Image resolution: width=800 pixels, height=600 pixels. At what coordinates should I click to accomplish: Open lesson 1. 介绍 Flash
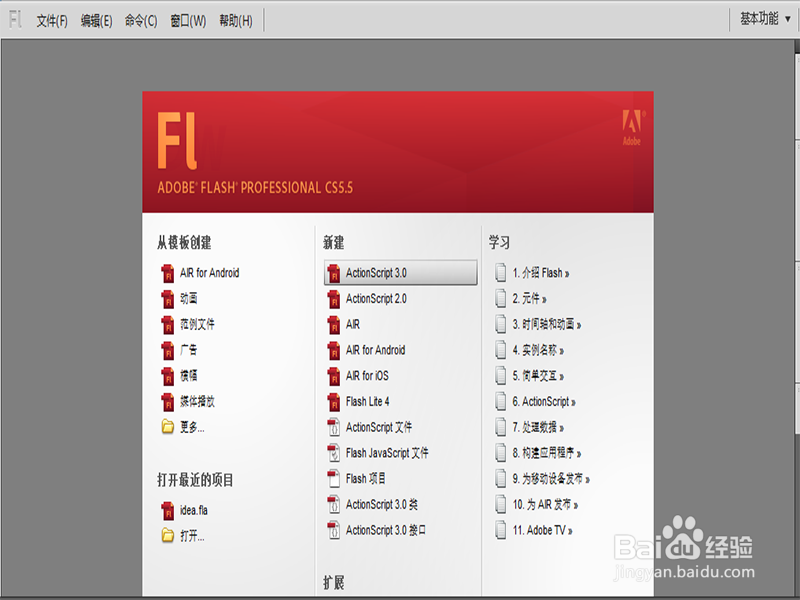point(541,273)
